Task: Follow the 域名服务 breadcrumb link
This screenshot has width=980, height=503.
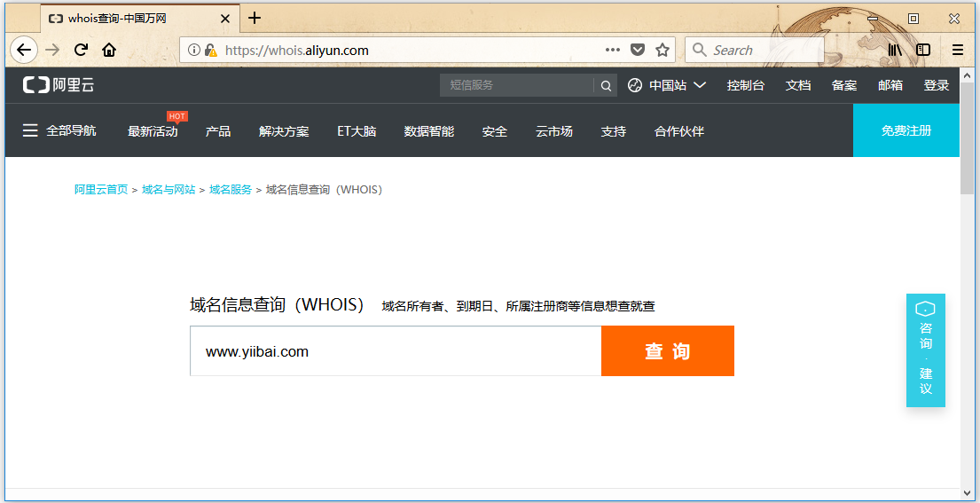Action: tap(231, 190)
